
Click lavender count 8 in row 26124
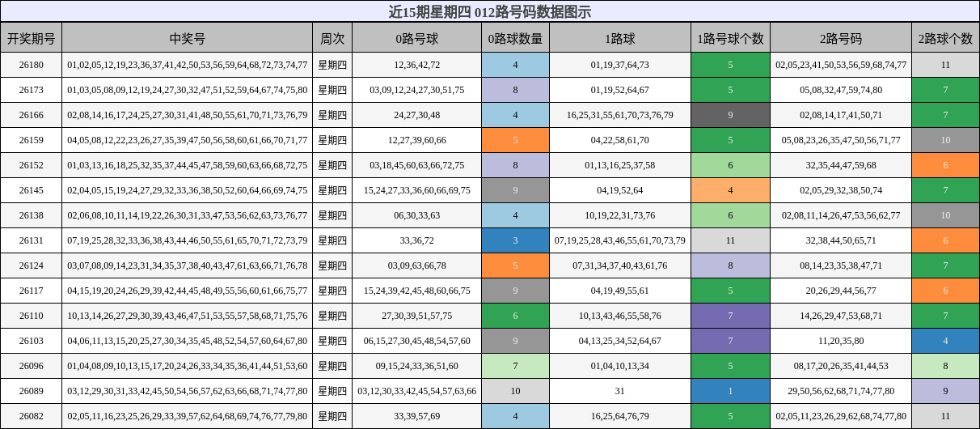(730, 265)
